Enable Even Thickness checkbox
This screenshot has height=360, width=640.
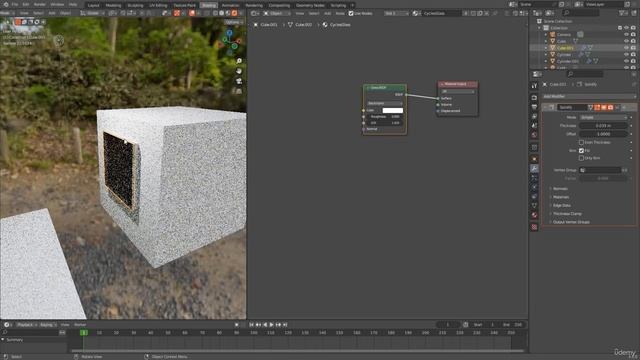581,142
